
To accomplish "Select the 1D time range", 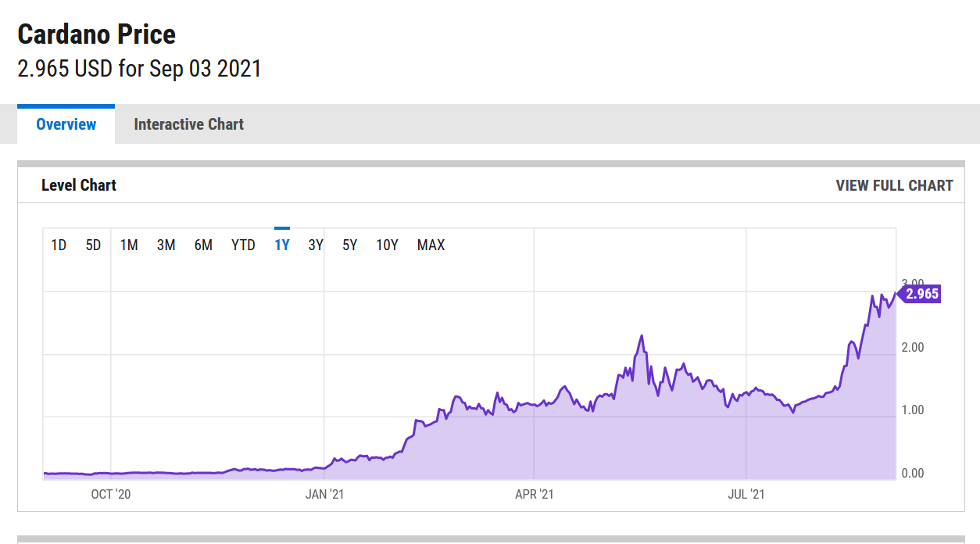I will (59, 245).
